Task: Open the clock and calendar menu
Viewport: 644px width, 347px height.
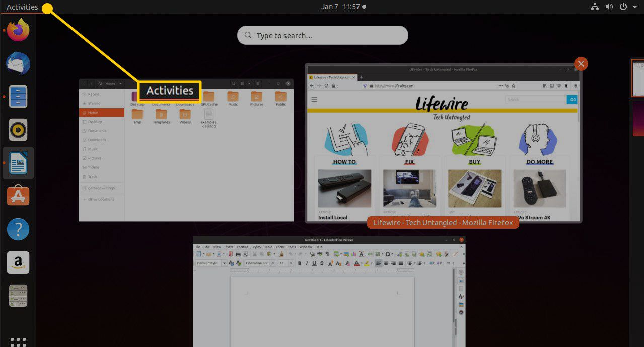Action: click(343, 7)
